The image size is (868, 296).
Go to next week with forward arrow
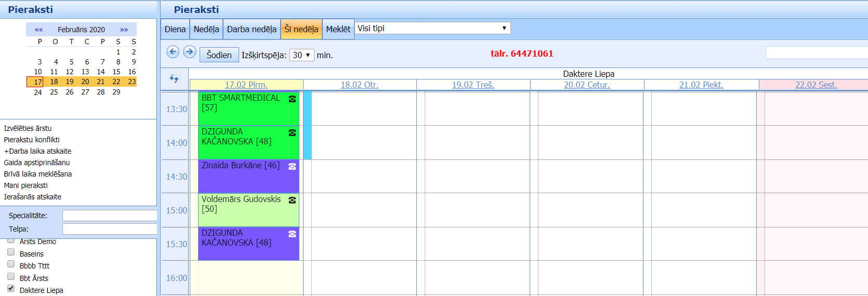(190, 52)
